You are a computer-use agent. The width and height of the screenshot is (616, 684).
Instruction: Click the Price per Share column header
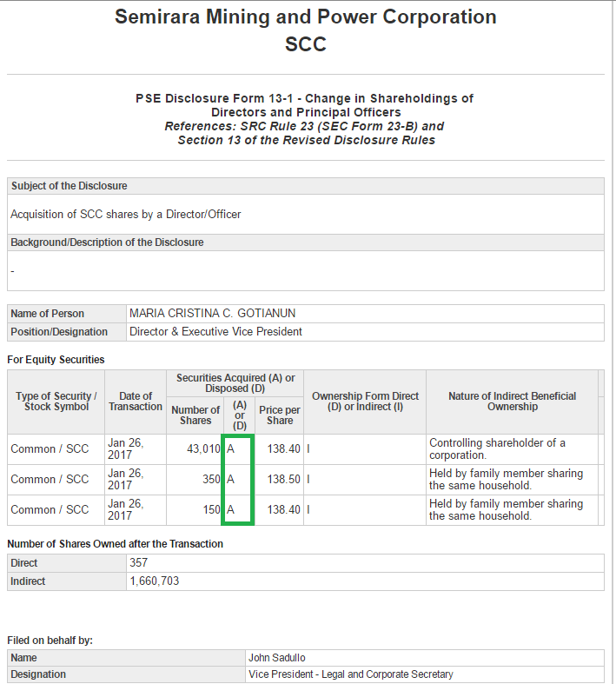(x=280, y=415)
